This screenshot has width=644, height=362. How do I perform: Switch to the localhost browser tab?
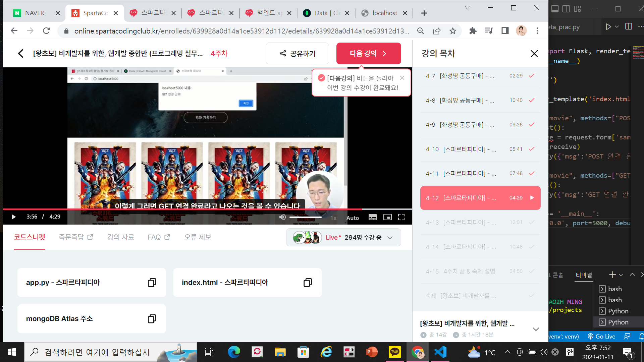(385, 13)
